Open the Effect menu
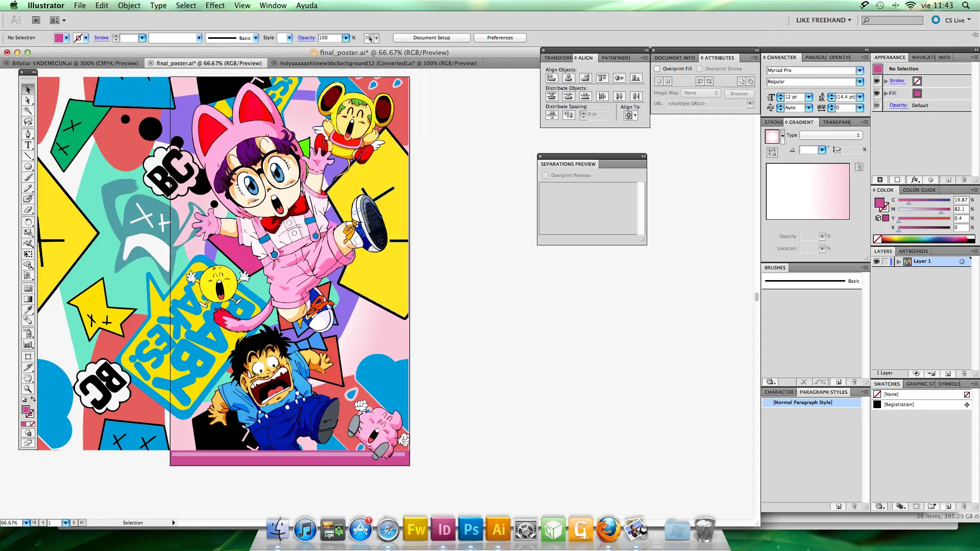This screenshot has width=980, height=551. [x=215, y=6]
